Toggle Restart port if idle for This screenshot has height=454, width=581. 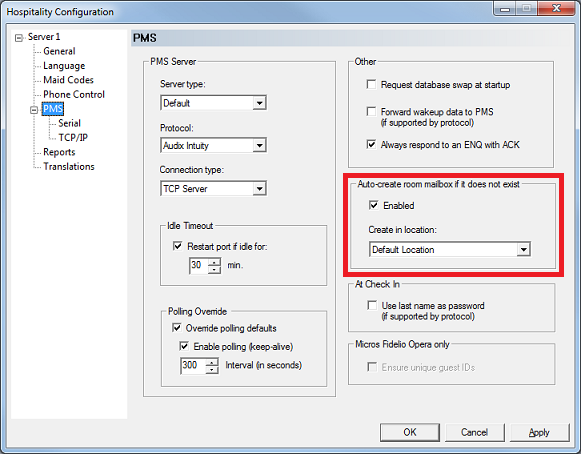click(x=177, y=246)
